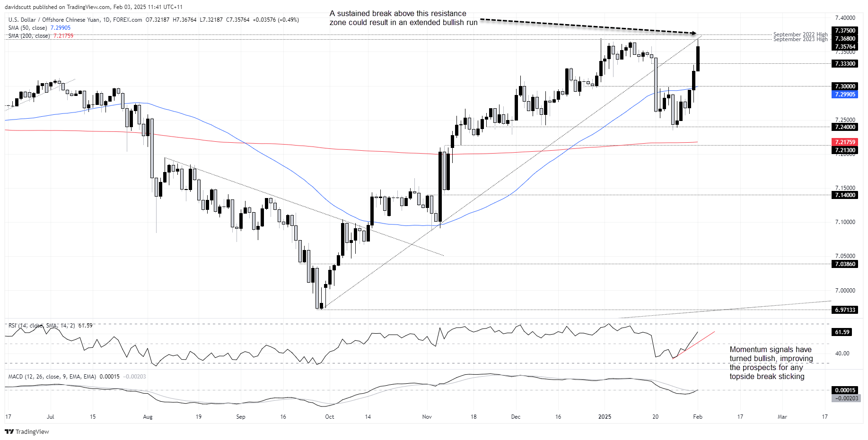Click the 'Oct' date on the time axis
Viewport: 868px width, 440px height.
pos(329,417)
